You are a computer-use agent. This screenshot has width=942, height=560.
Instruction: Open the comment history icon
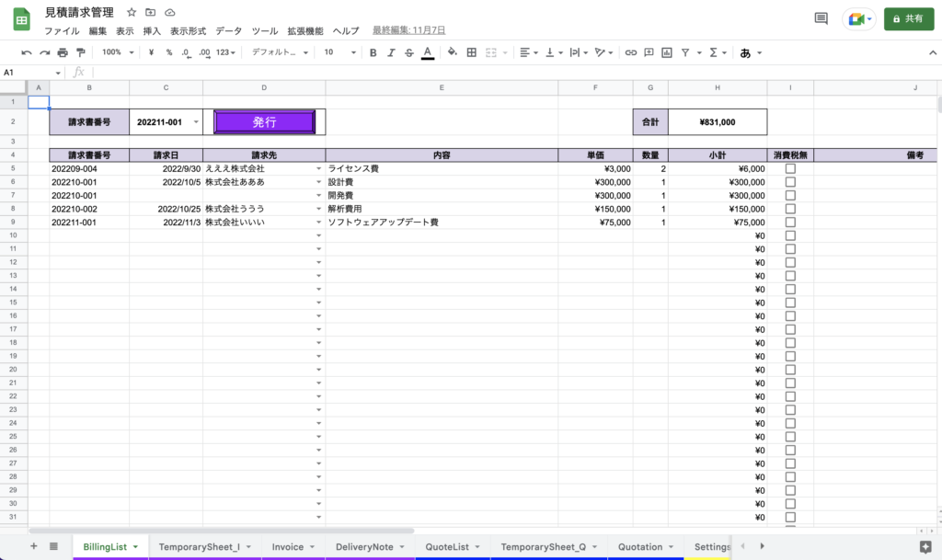[821, 18]
